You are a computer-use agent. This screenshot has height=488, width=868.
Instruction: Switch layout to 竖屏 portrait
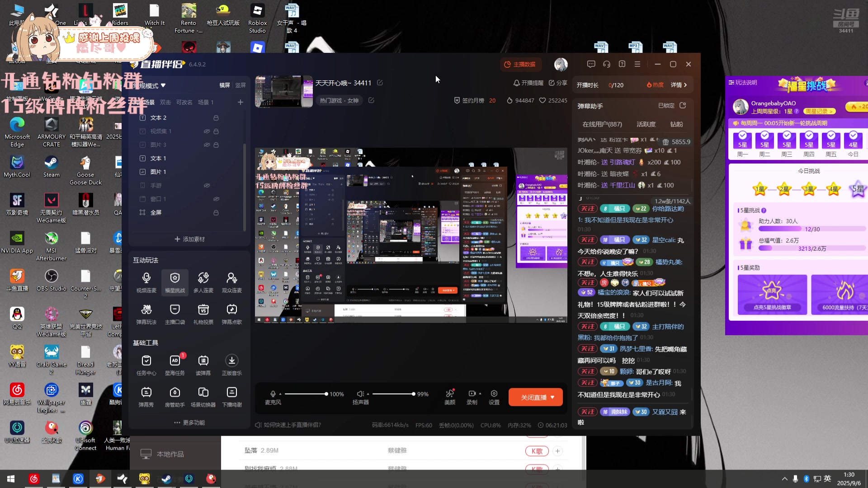(241, 85)
